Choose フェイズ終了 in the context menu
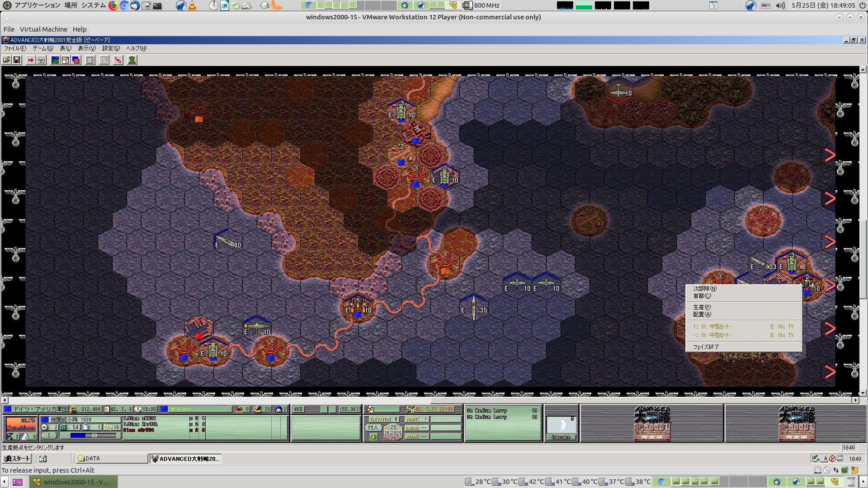 pos(706,347)
